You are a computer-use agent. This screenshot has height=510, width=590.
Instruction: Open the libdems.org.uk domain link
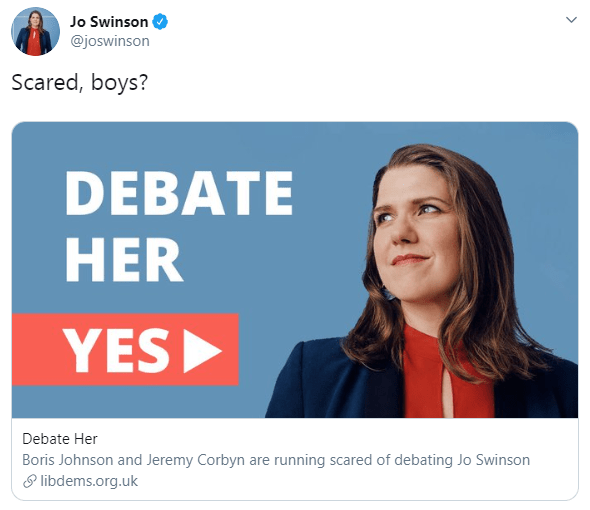(x=89, y=481)
